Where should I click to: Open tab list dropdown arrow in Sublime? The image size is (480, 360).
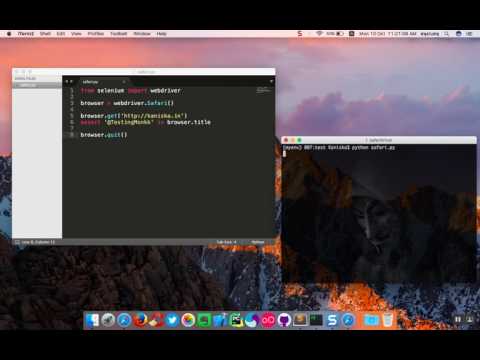[271, 81]
